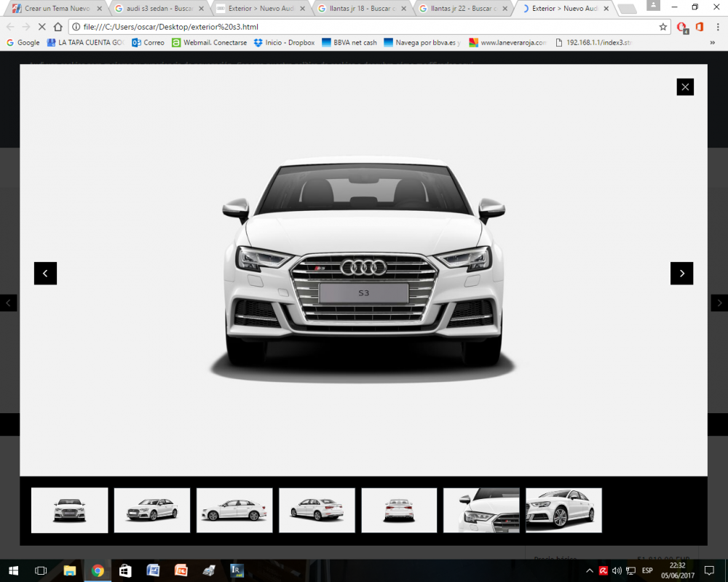
Task: Open the Navega por bbva.es bookmark
Action: 422,43
